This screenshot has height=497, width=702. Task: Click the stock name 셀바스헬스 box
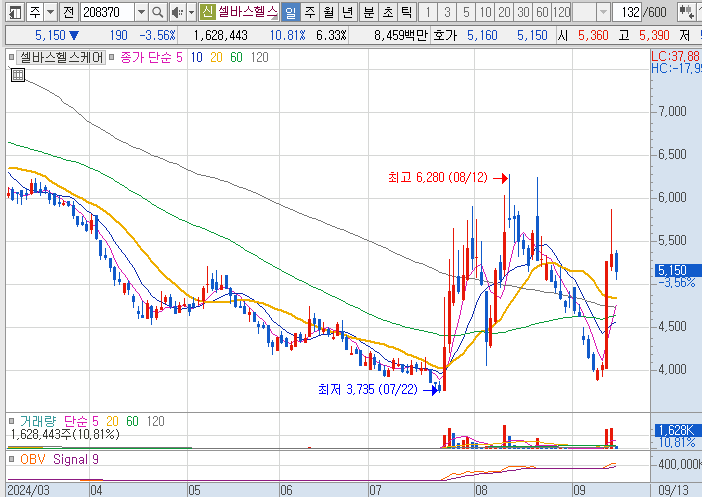coord(248,12)
